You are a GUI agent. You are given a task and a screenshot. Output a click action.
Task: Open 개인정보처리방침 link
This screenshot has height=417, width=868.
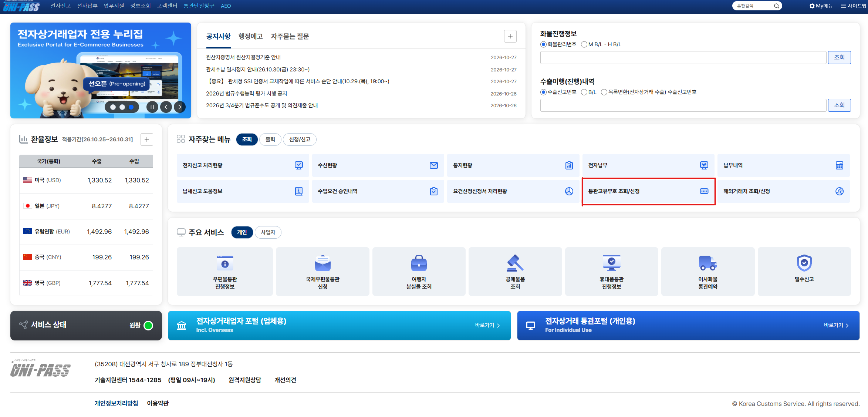(x=116, y=403)
